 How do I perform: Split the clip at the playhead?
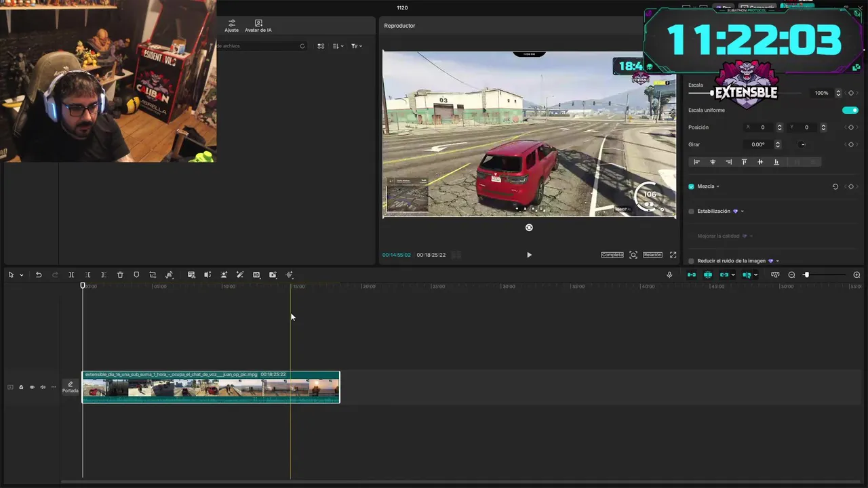click(x=71, y=274)
